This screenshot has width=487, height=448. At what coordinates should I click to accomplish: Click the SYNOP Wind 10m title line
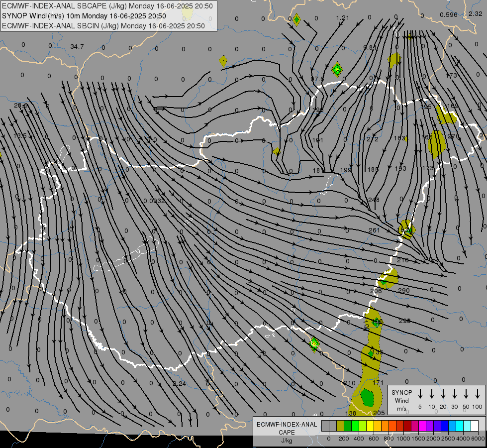84,16
